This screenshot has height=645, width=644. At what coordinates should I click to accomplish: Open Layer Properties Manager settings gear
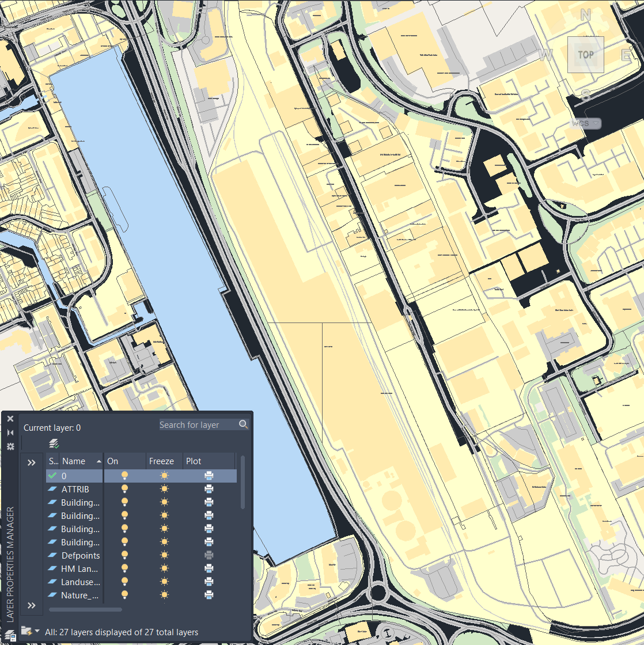[x=9, y=445]
